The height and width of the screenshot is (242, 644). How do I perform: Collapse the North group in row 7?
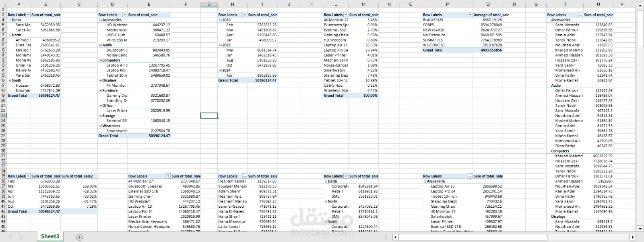coord(10,35)
